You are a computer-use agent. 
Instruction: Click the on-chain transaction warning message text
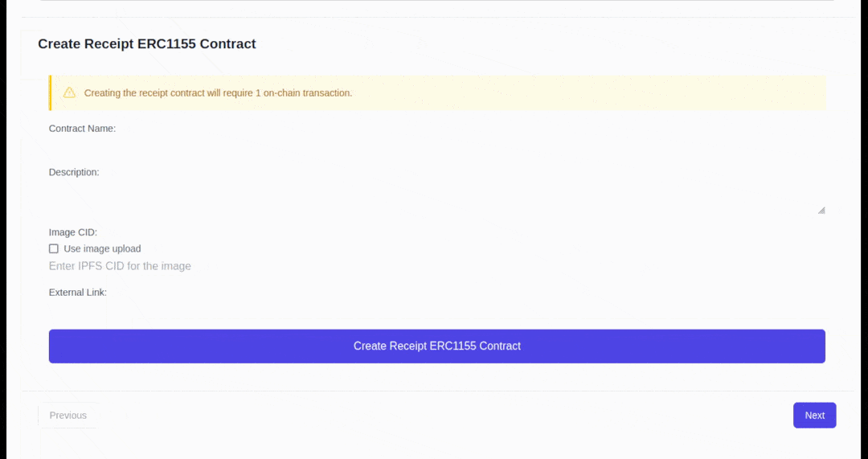point(218,93)
